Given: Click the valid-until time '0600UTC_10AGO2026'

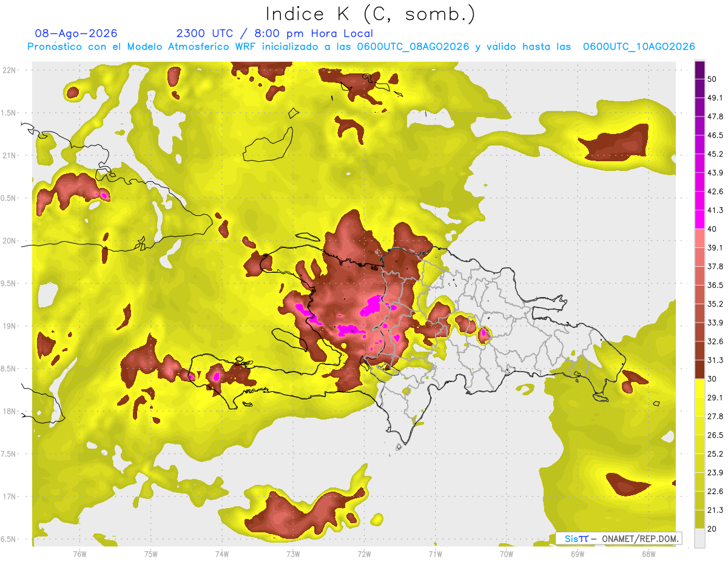Looking at the screenshot, I should click(x=639, y=47).
